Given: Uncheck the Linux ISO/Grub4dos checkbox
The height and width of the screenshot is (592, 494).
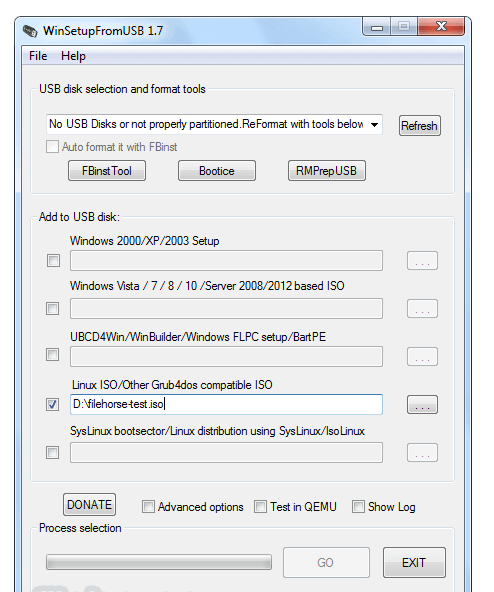Looking at the screenshot, I should click(x=52, y=404).
